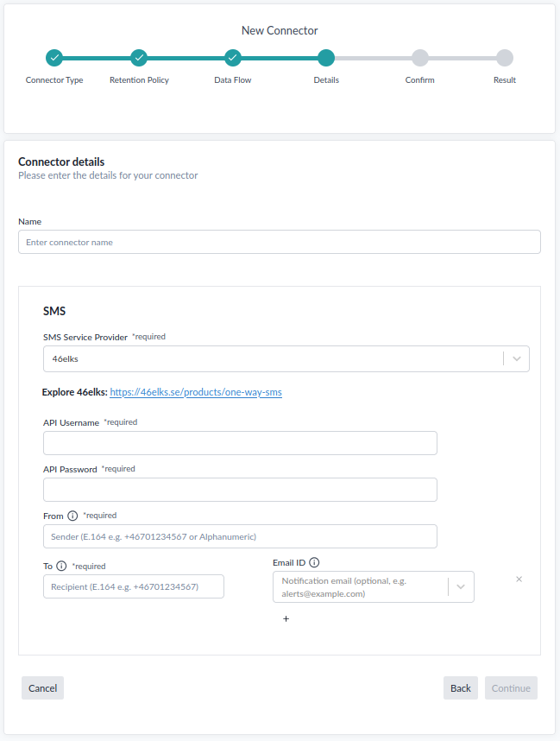Add another recipient with plus icon
Screen dimensions: 560x741
286,618
